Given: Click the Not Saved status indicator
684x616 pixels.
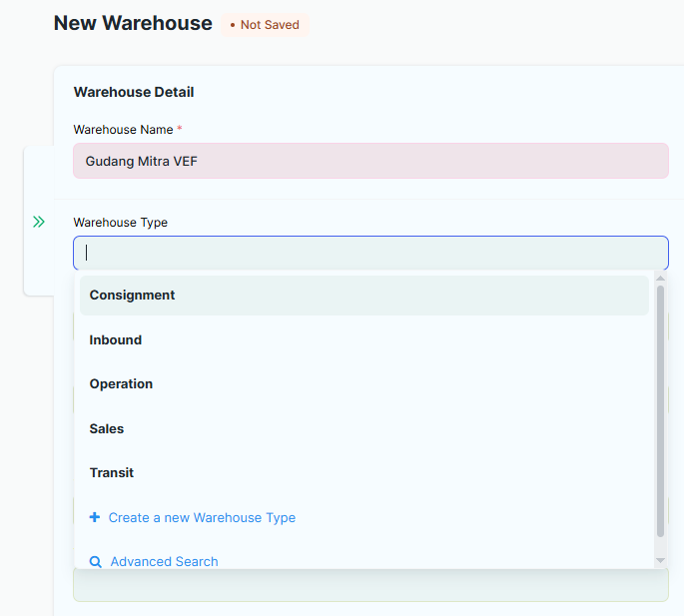Looking at the screenshot, I should pos(265,25).
